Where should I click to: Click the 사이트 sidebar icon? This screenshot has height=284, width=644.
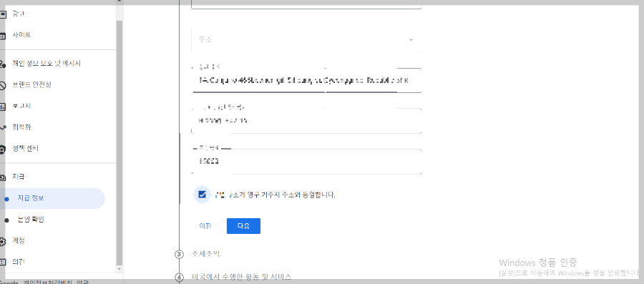tap(3, 36)
